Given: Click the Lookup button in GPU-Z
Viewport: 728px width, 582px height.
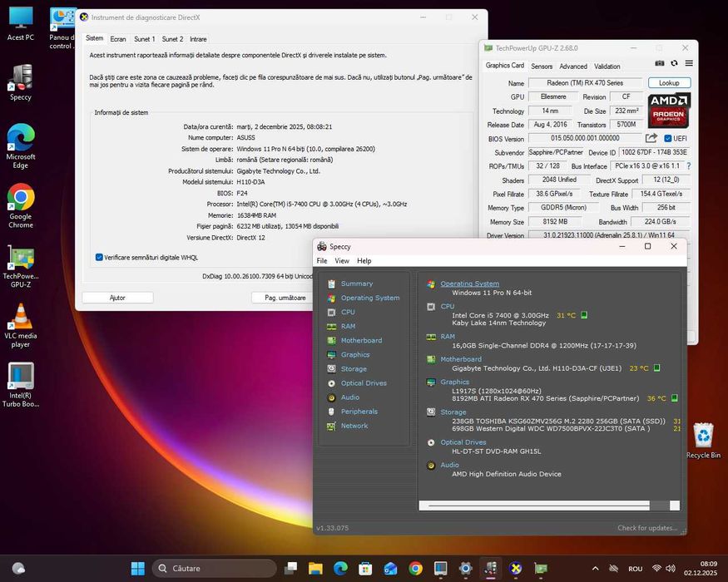Looking at the screenshot, I should click(669, 82).
